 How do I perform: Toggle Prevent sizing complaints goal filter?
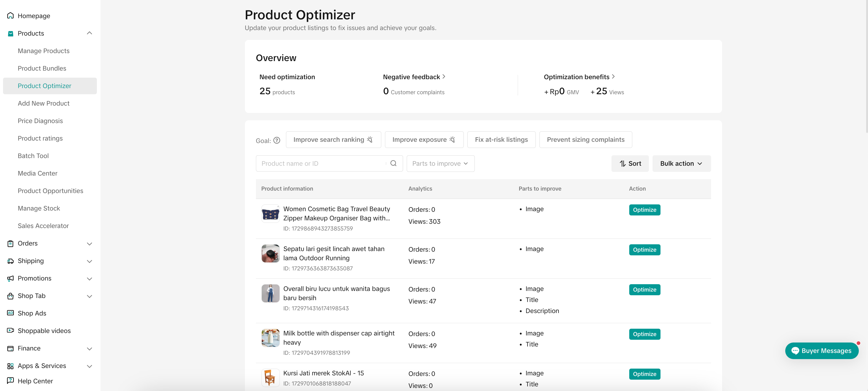coord(585,140)
